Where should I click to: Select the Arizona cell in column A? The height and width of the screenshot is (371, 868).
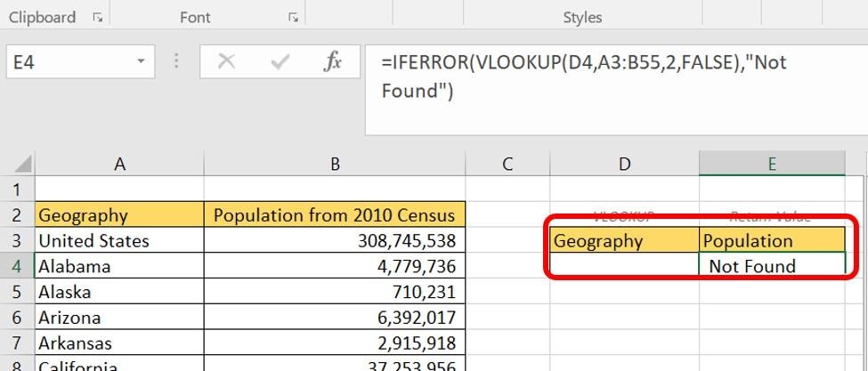[x=119, y=318]
